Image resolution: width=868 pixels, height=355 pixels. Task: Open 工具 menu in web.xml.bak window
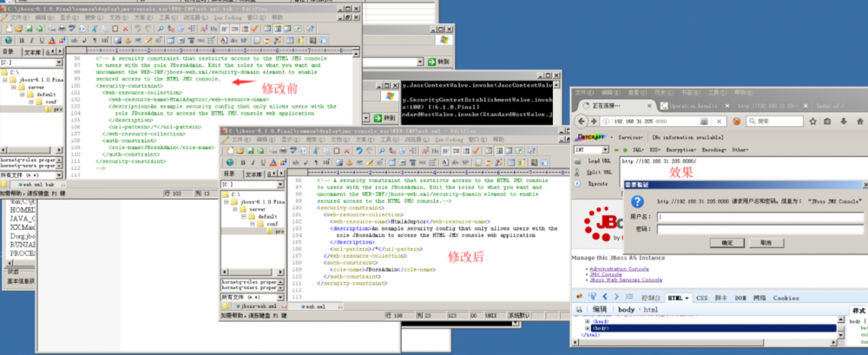[168, 17]
